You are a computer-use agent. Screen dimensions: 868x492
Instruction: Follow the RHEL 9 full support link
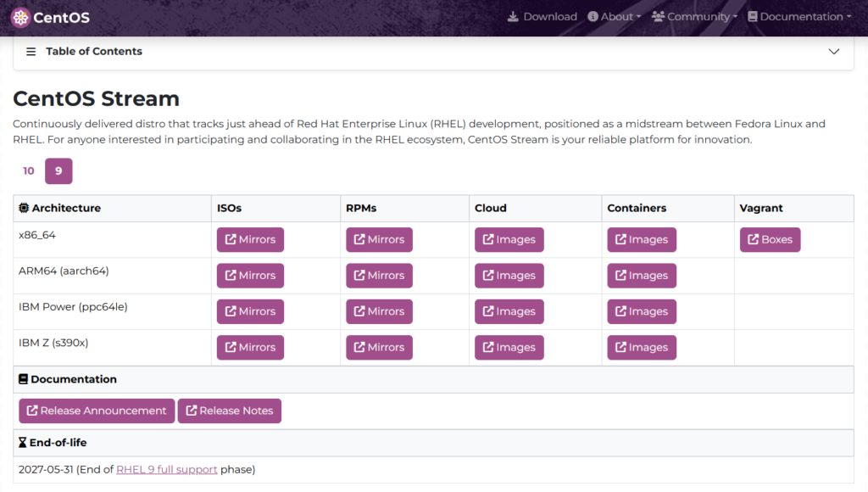pyautogui.click(x=167, y=470)
